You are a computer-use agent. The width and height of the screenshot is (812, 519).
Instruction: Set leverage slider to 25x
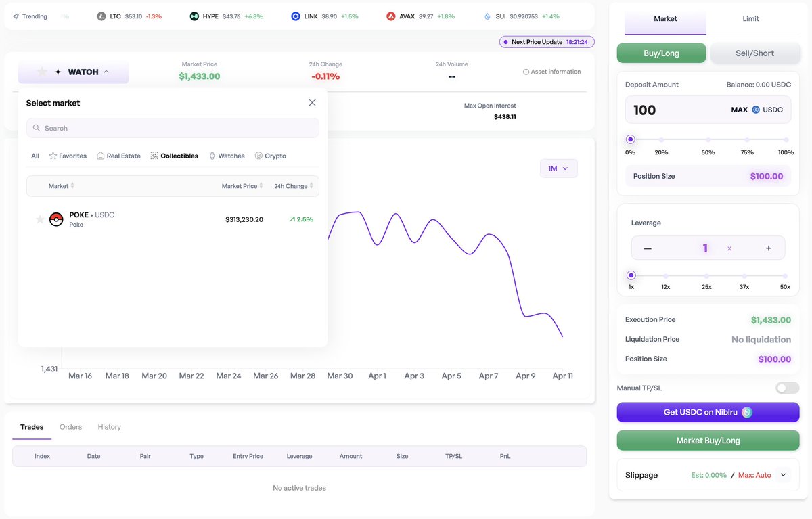[706, 275]
